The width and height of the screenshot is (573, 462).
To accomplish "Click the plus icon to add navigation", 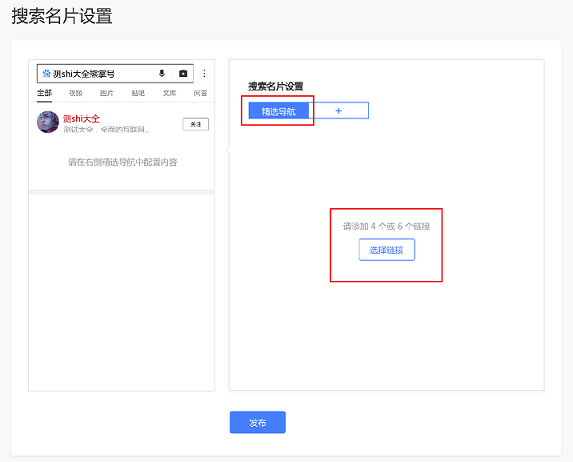I will coord(338,110).
